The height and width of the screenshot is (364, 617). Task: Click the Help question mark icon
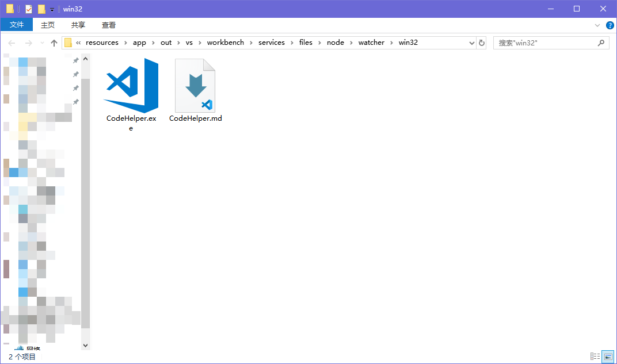pyautogui.click(x=610, y=25)
